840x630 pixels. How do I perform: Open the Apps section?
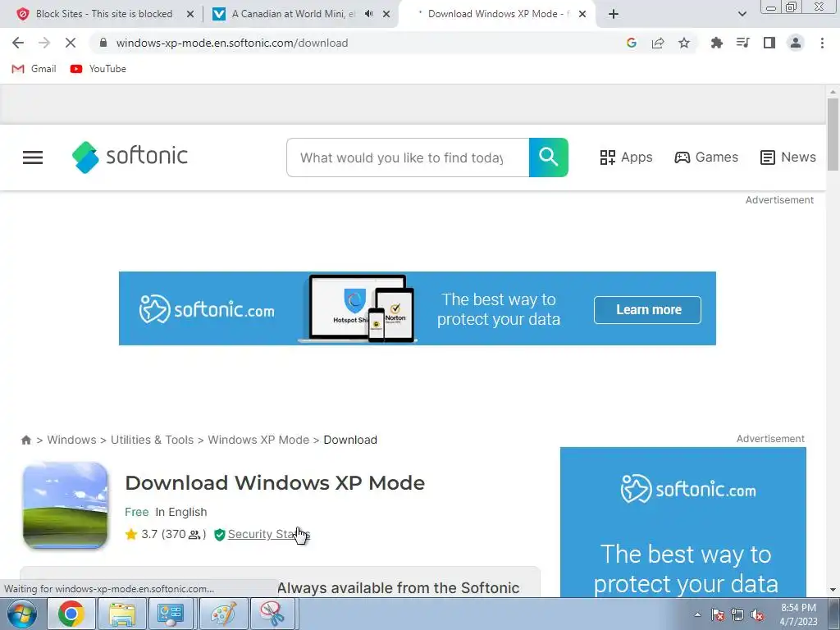pos(626,157)
